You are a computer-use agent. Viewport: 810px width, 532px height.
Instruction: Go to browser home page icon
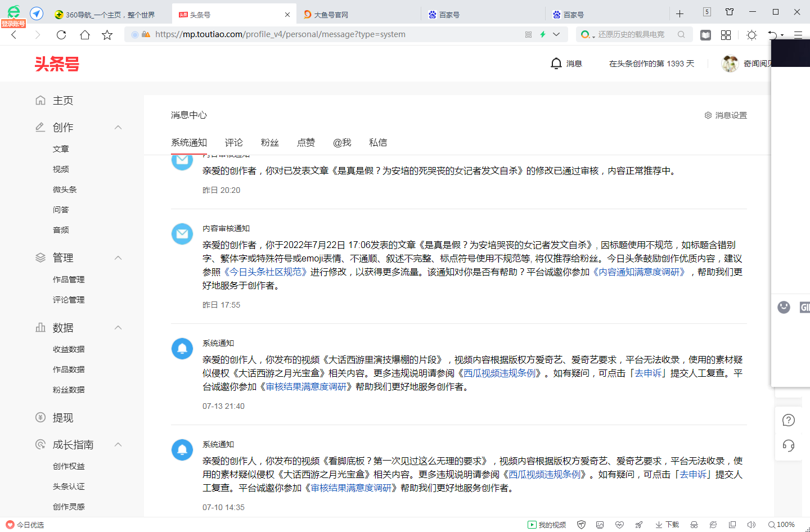tap(84, 35)
